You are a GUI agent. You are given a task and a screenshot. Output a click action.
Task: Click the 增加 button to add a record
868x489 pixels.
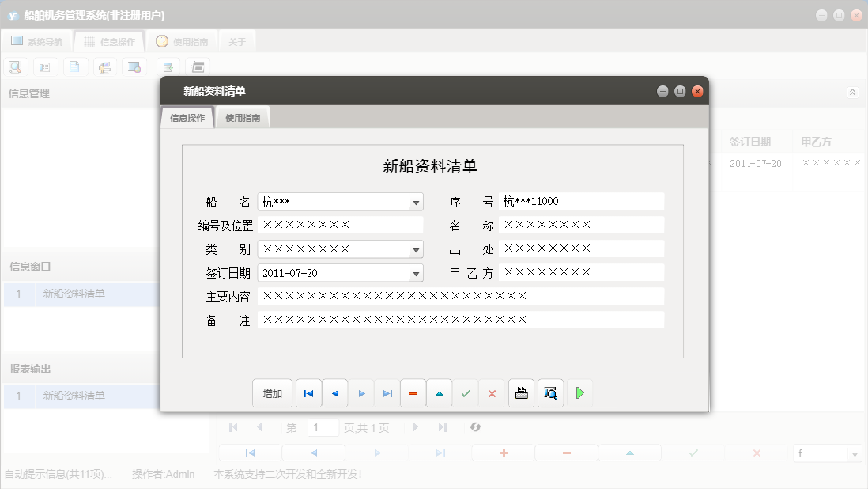click(x=272, y=392)
